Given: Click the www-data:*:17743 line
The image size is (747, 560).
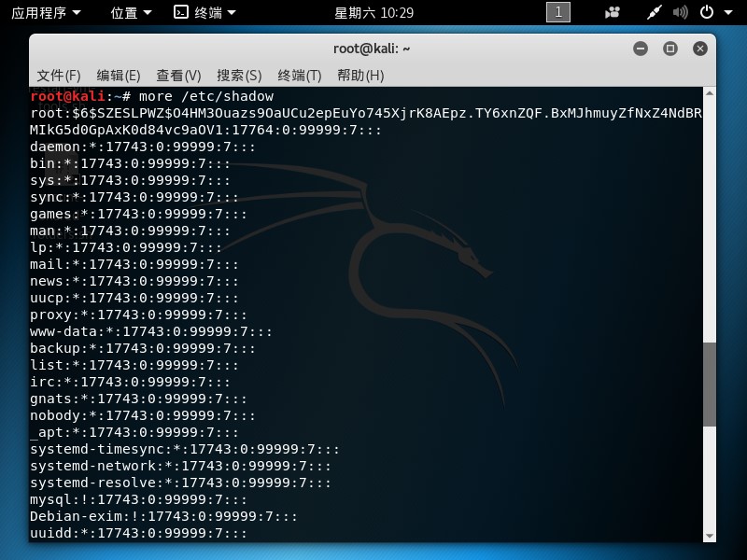Looking at the screenshot, I should [151, 331].
